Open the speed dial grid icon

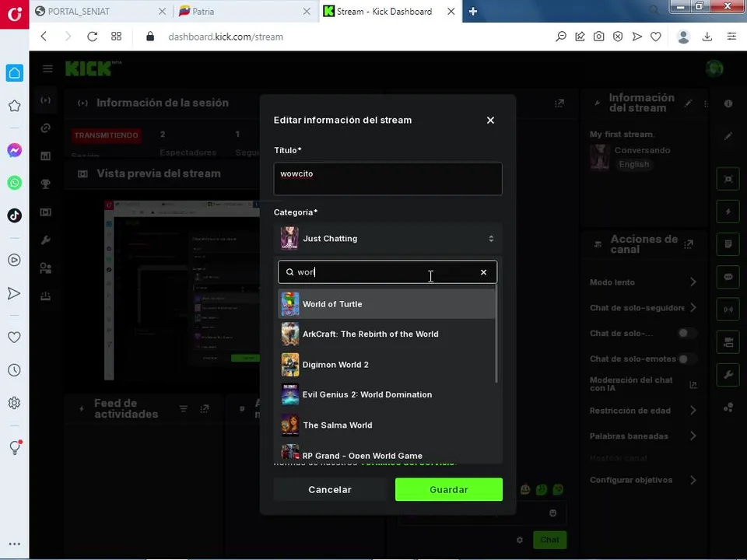point(116,37)
